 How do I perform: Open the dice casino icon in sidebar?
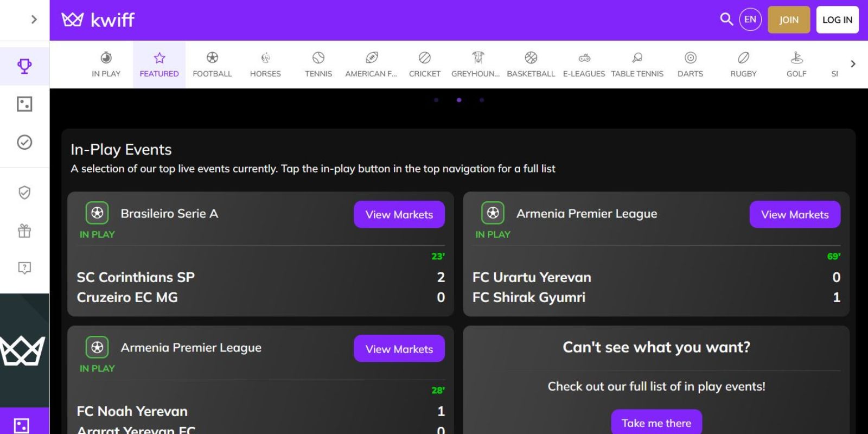pyautogui.click(x=24, y=104)
